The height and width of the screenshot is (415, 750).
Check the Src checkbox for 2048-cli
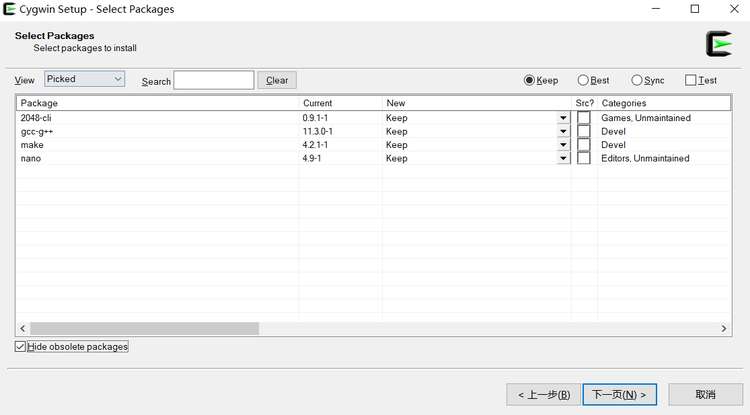point(584,118)
